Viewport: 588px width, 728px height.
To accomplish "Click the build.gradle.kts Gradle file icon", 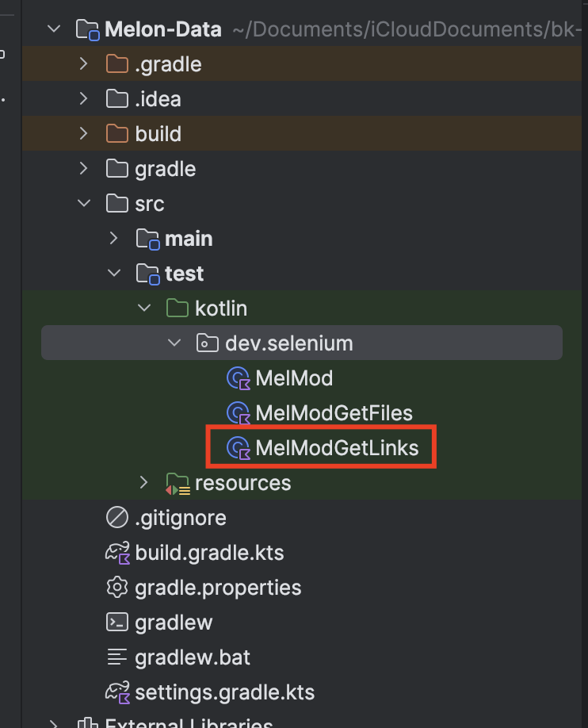I will click(x=117, y=553).
